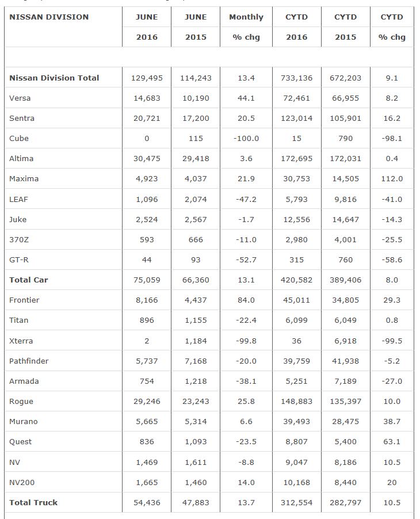Click the Titan CYTD 2015 value
Screen dimensions: 420x519
click(345, 320)
